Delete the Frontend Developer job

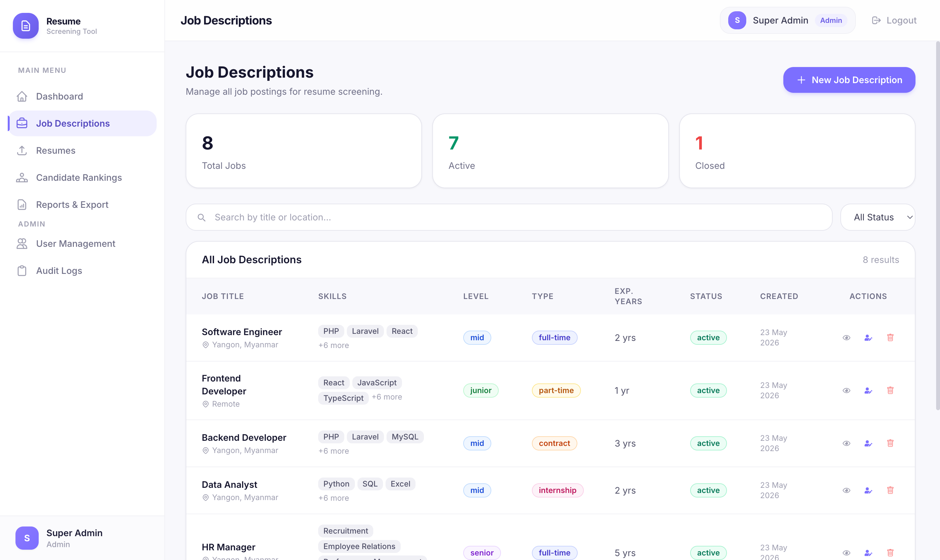coord(890,390)
